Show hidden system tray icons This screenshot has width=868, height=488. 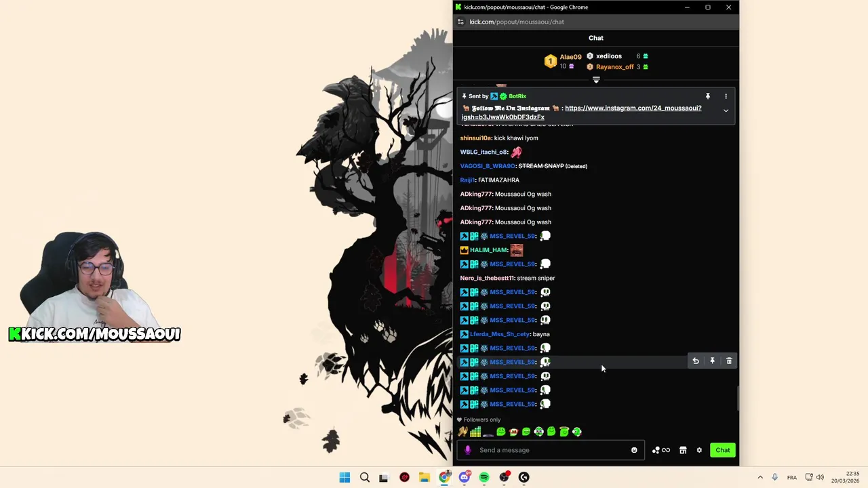click(760, 477)
